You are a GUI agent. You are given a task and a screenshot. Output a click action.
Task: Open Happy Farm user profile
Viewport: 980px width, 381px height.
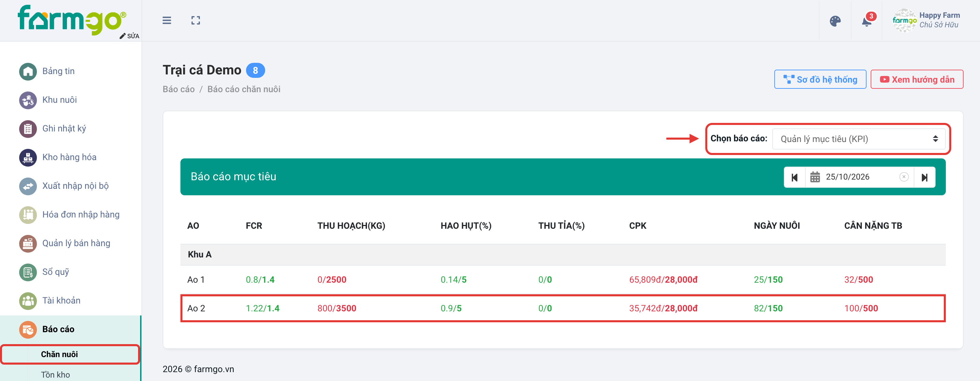(x=926, y=20)
